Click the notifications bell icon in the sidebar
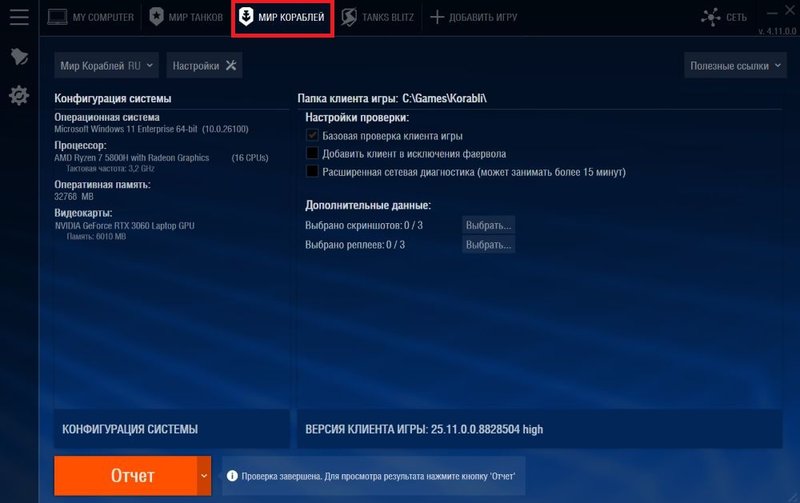Screen dimensions: 800x503 (x=18, y=57)
